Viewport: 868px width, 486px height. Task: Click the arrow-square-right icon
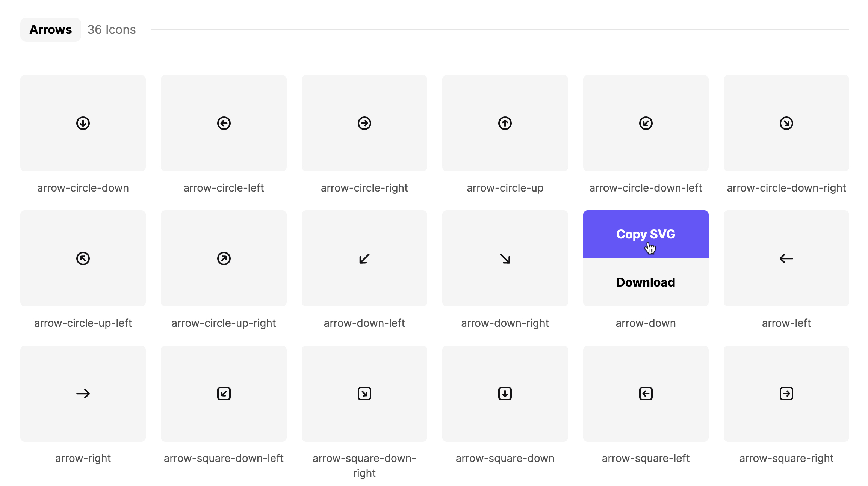point(786,394)
